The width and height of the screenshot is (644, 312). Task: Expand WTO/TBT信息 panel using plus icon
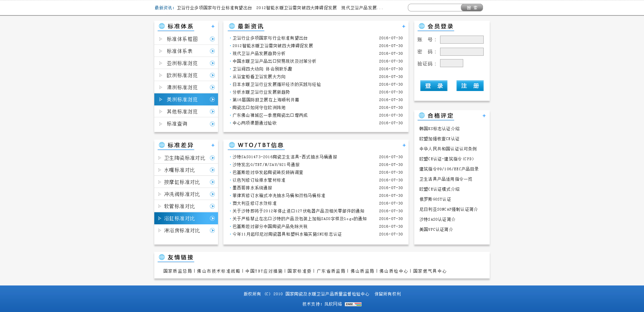[x=404, y=145]
